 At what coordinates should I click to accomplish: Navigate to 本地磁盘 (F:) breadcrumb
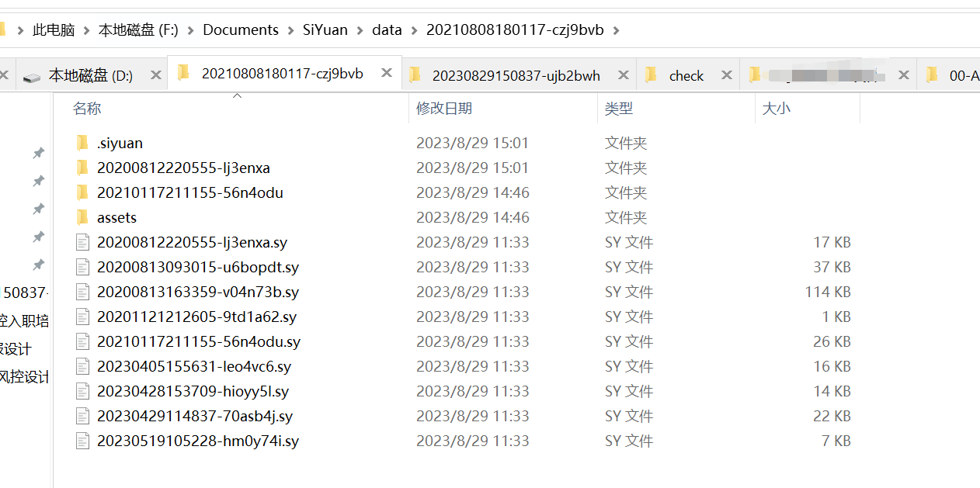tap(138, 30)
